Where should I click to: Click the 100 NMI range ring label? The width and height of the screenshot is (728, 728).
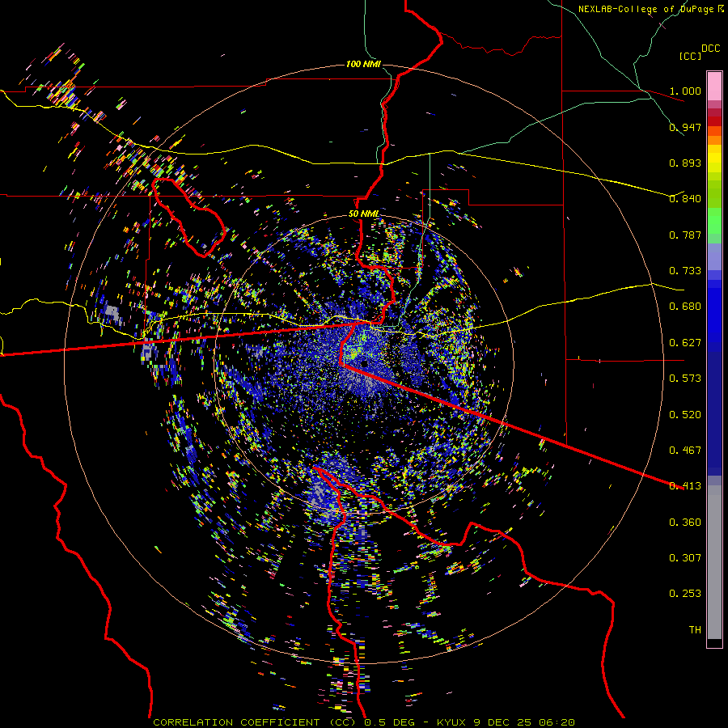pyautogui.click(x=363, y=64)
